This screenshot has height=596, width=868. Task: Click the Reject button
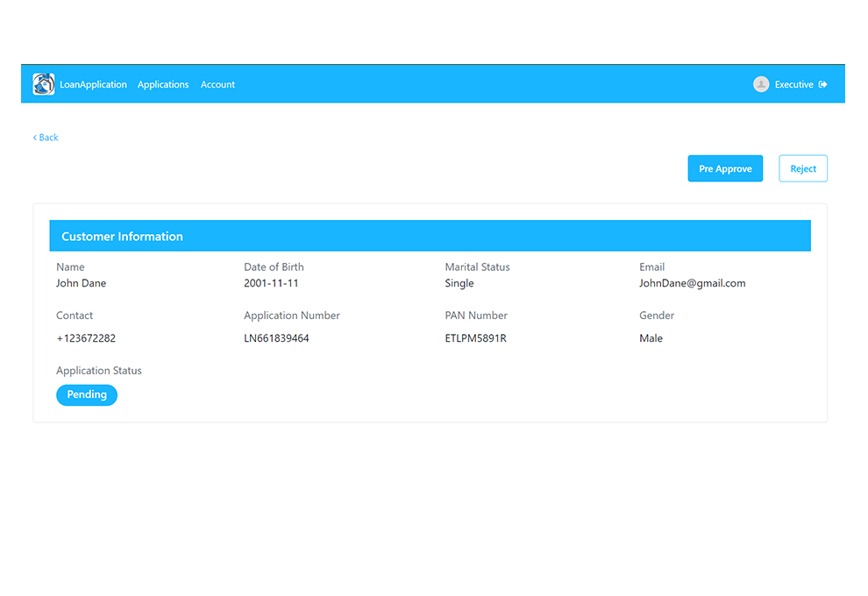pos(802,168)
